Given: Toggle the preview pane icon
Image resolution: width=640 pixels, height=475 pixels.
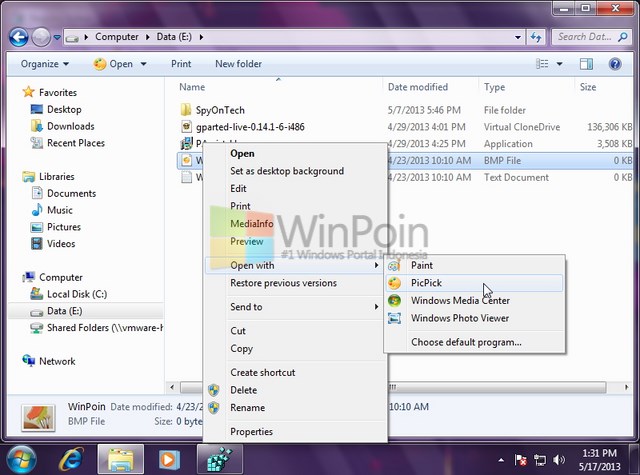Looking at the screenshot, I should coord(586,64).
